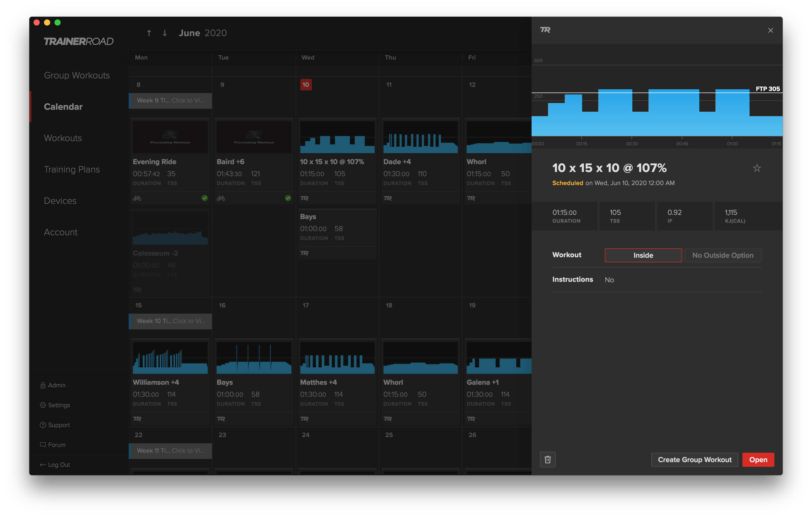Viewport: 812px width, 517px height.
Task: Switch to Training Plans section
Action: pyautogui.click(x=72, y=170)
